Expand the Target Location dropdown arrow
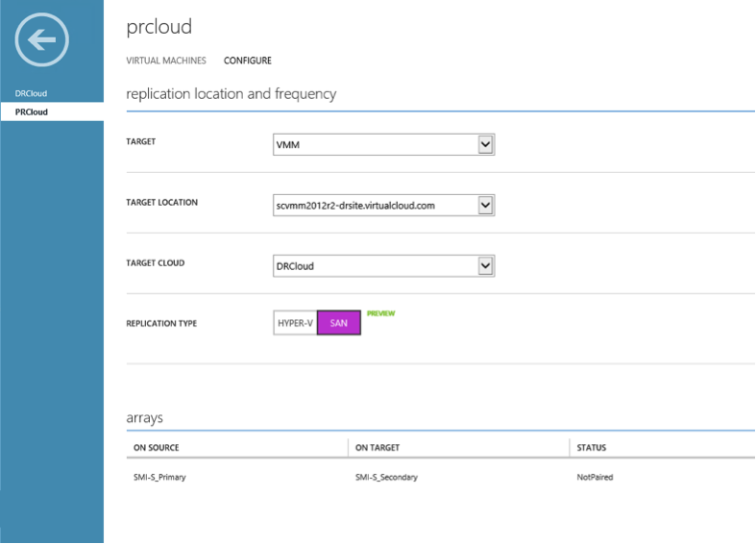The height and width of the screenshot is (544, 756). [485, 206]
